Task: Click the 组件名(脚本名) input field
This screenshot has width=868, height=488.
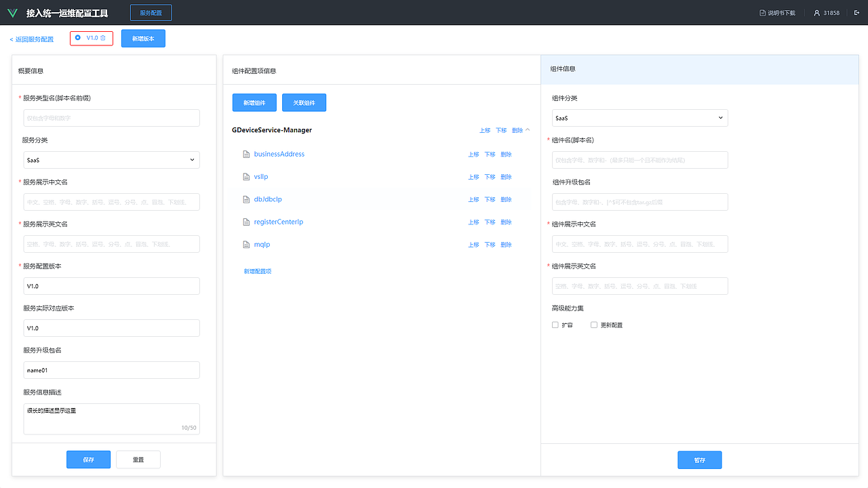Action: tap(640, 160)
